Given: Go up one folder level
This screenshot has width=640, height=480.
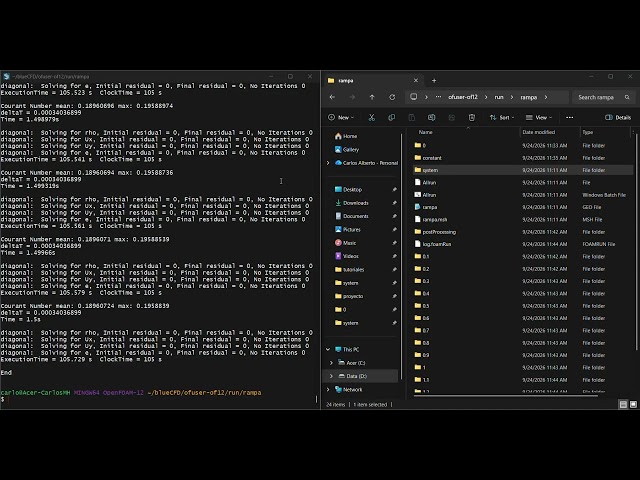Looking at the screenshot, I should [x=372, y=97].
